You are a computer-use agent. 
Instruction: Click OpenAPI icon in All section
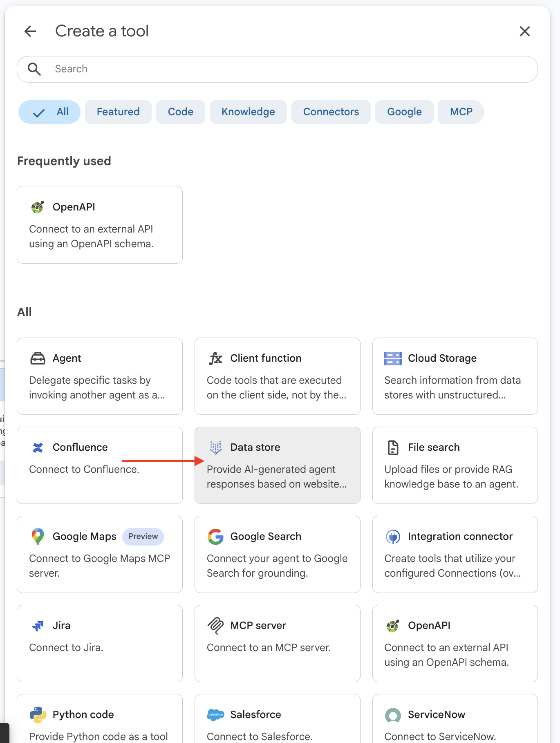(x=393, y=626)
